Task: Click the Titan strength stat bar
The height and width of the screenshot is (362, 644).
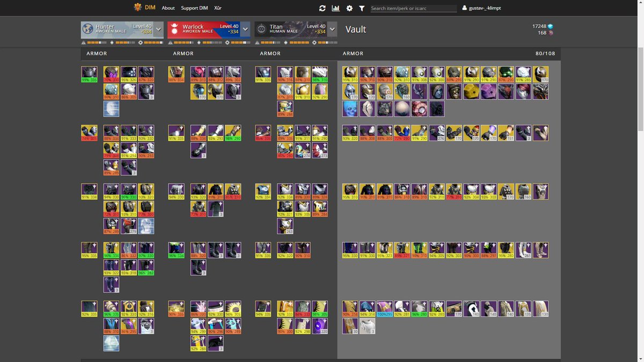Action: click(326, 42)
